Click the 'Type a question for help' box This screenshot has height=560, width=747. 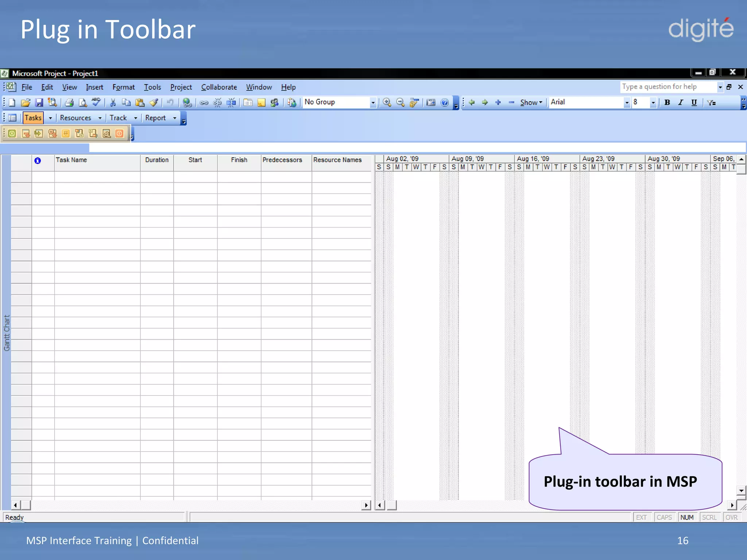coord(668,87)
